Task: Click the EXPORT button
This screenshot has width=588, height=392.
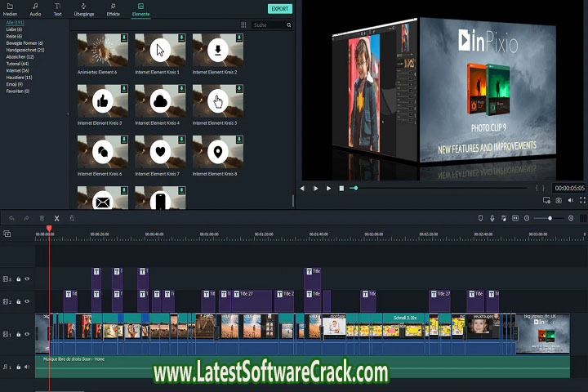Action: pyautogui.click(x=280, y=9)
